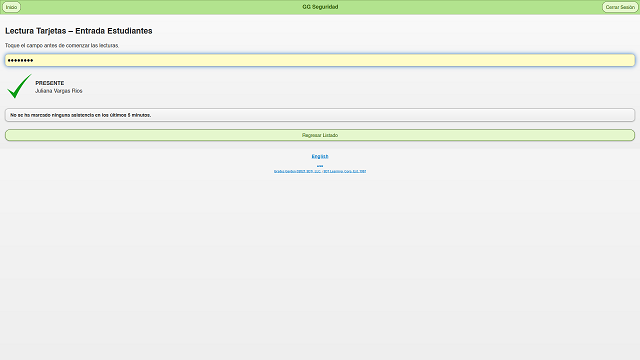Click the Lectura Tarjetas – Entrada Estudiantes heading
Screen dimensions: 640x360
[x=79, y=31]
